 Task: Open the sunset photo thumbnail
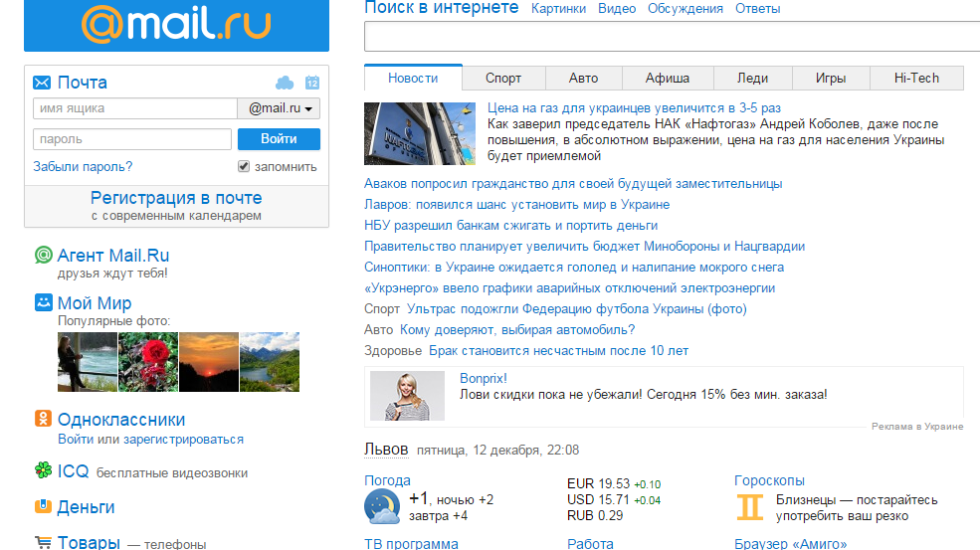click(209, 362)
